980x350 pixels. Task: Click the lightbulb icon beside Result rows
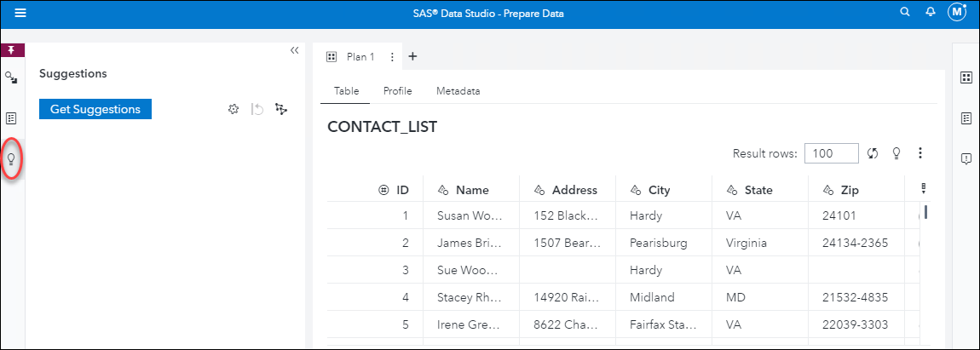[896, 153]
